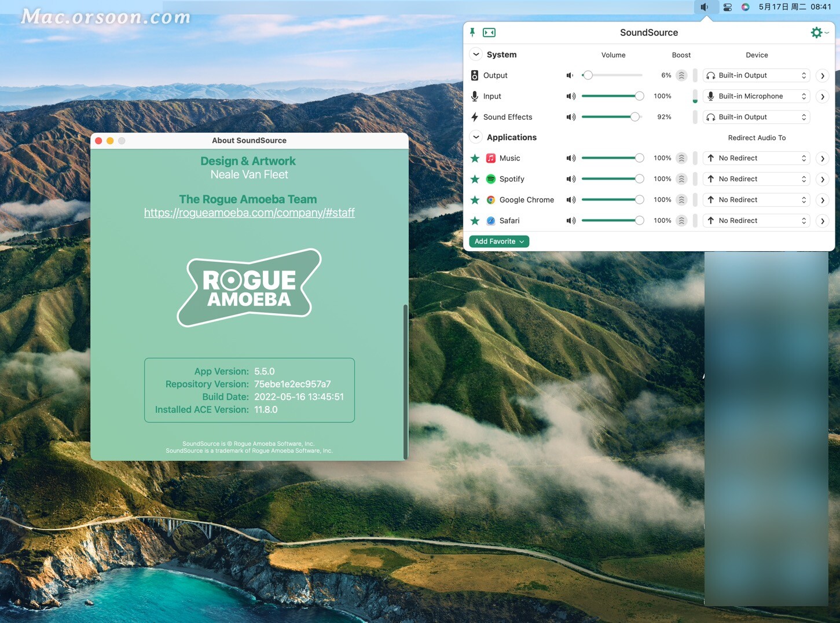Open Control Center in the menu bar
This screenshot has width=840, height=623.
coord(728,7)
